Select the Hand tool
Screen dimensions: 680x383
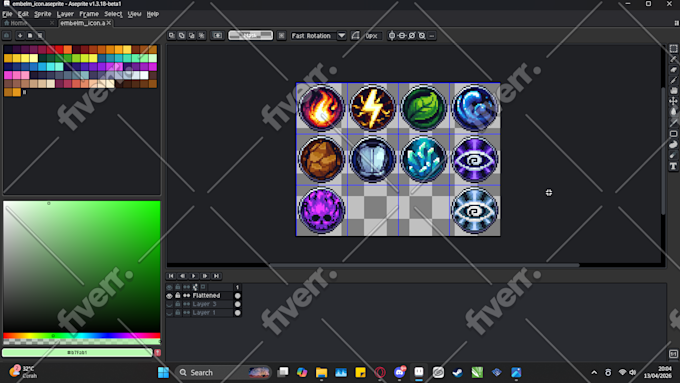pos(673,91)
